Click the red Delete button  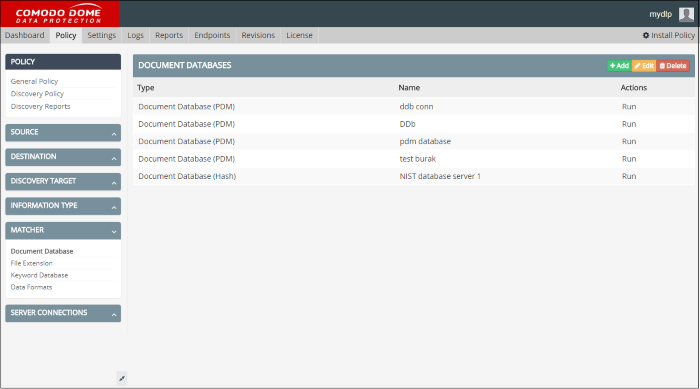tap(673, 66)
